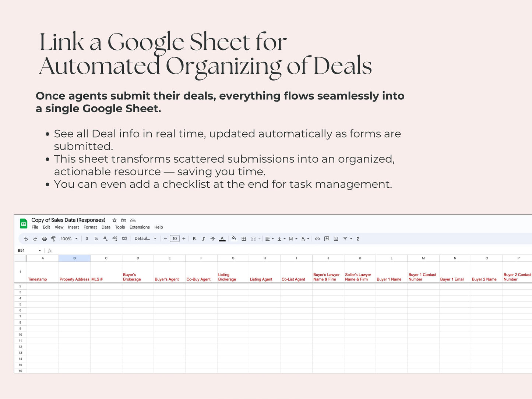Open the Edit menu

point(46,227)
